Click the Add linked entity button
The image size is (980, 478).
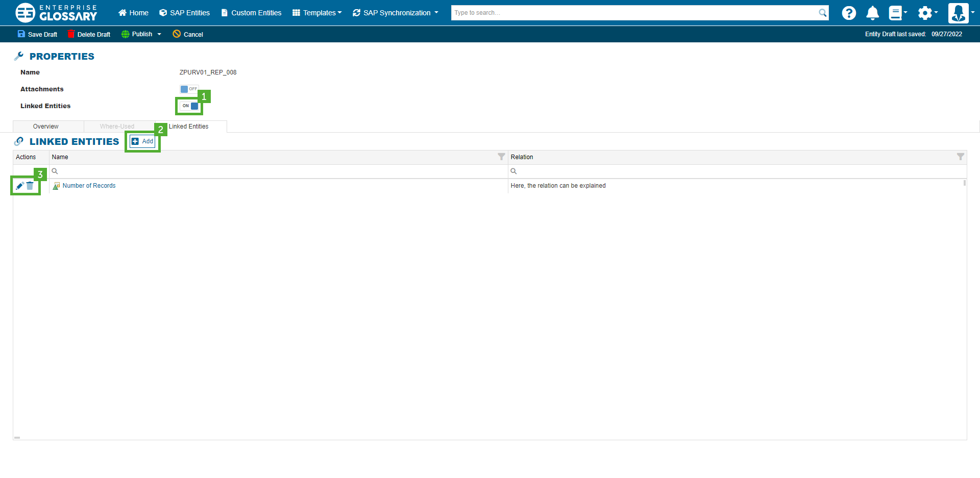coord(142,141)
